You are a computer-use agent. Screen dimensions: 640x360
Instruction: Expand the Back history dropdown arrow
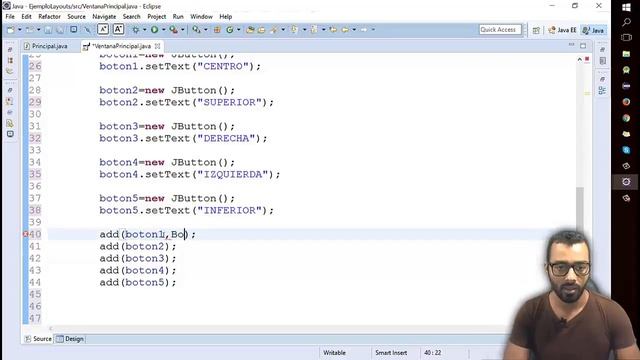pos(354,30)
